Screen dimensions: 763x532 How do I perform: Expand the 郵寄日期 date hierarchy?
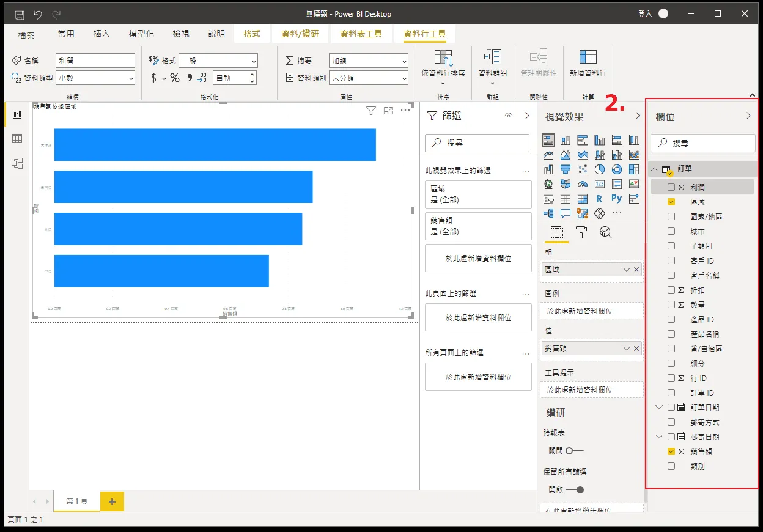pos(659,437)
